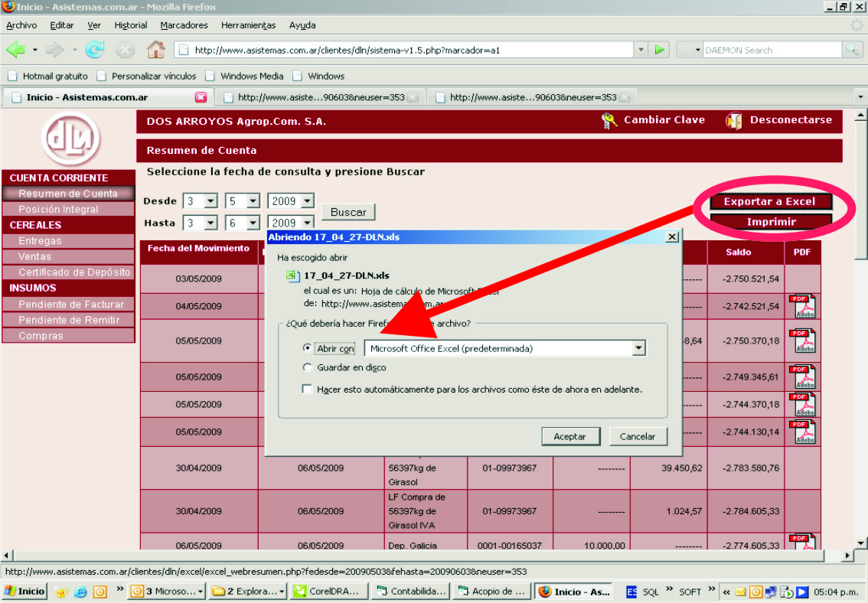Close the first tab using red X
This screenshot has height=603, width=868.
[201, 97]
